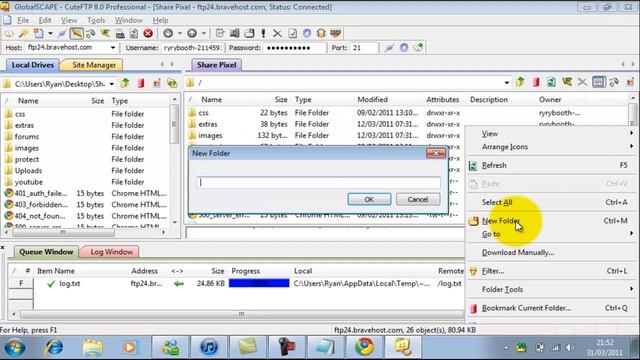Open Google Chrome from the taskbar
This screenshot has height=360, width=640.
point(364,347)
